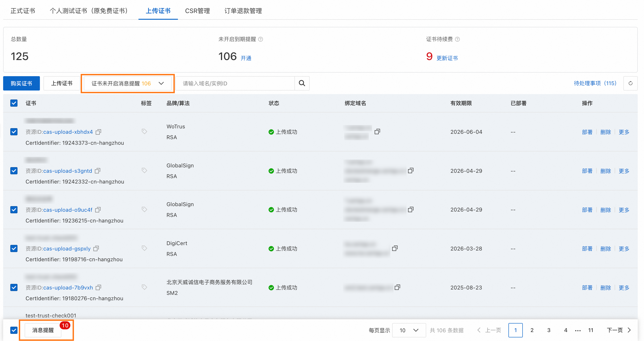Go to page 4 in pagination
Viewport: 644px width, 341px height.
pos(566,330)
